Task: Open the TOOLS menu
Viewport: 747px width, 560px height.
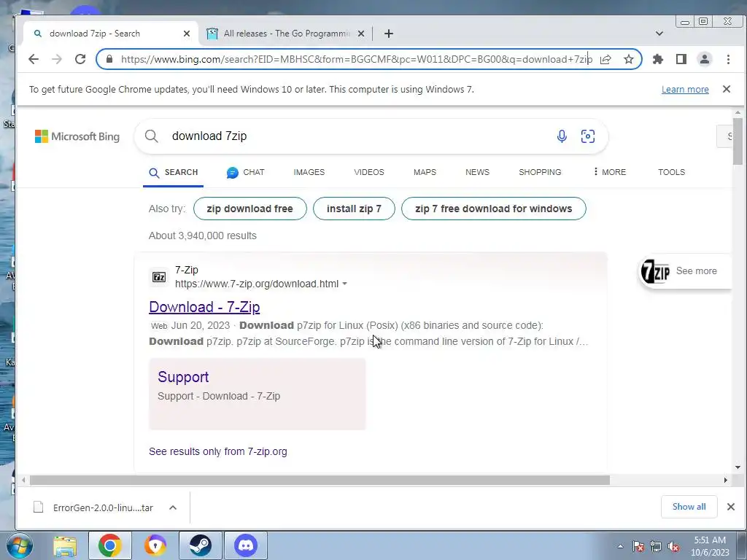Action: tap(672, 172)
